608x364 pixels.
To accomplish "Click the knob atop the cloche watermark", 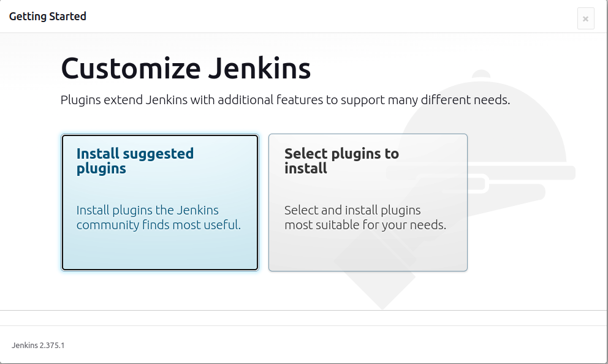I will [x=482, y=74].
